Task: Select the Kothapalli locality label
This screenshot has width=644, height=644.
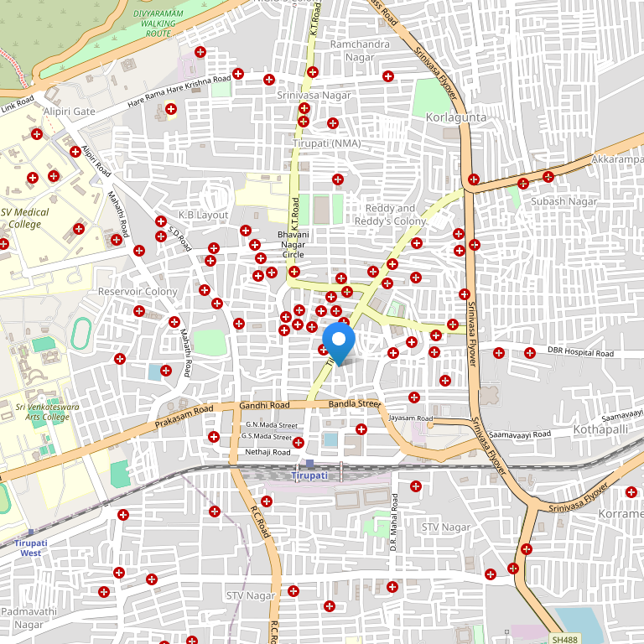Action: 600,428
